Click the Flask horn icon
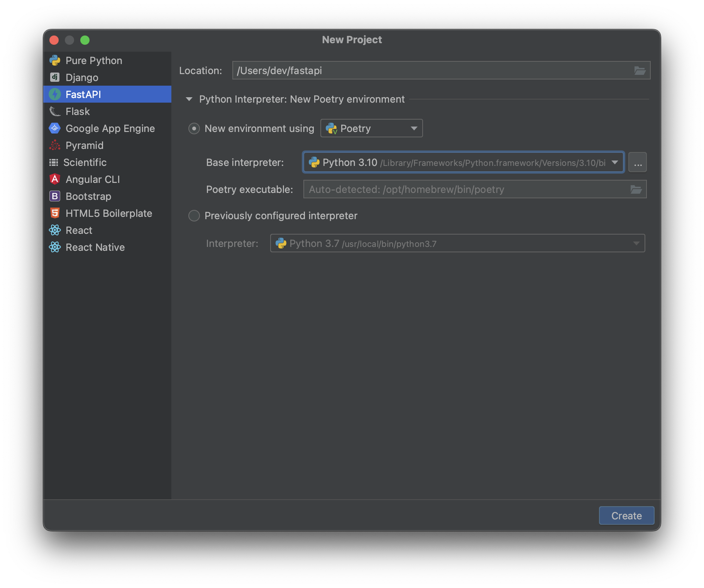704x588 pixels. click(x=55, y=112)
